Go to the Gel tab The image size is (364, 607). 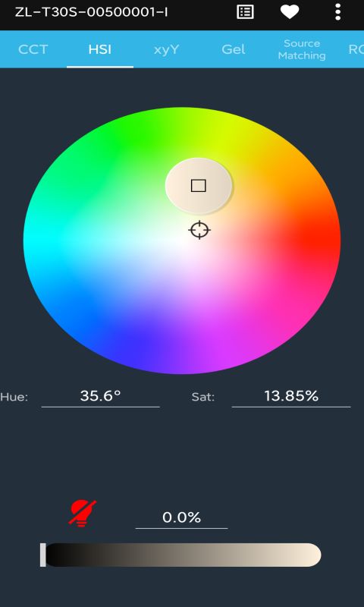[234, 49]
